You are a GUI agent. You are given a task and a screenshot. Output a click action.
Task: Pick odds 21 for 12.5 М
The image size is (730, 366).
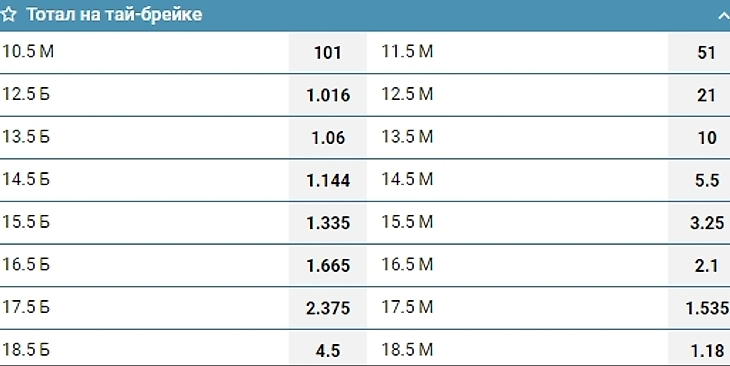(699, 95)
